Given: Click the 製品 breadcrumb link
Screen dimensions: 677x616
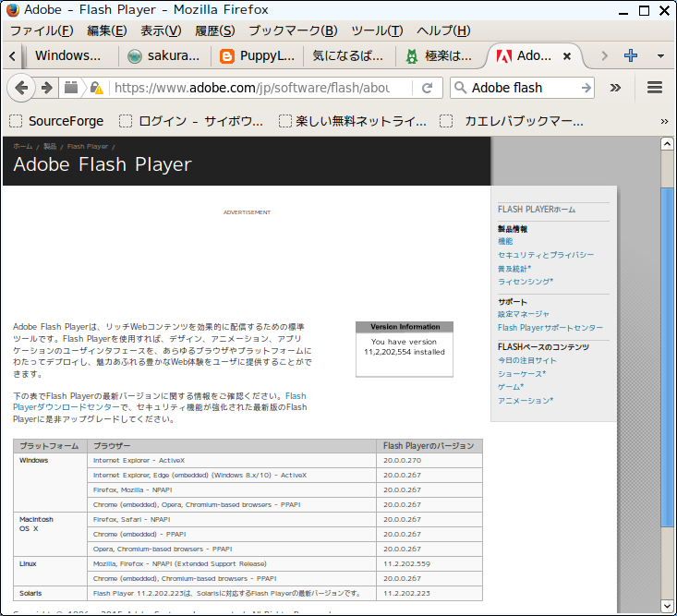Looking at the screenshot, I should [x=50, y=146].
